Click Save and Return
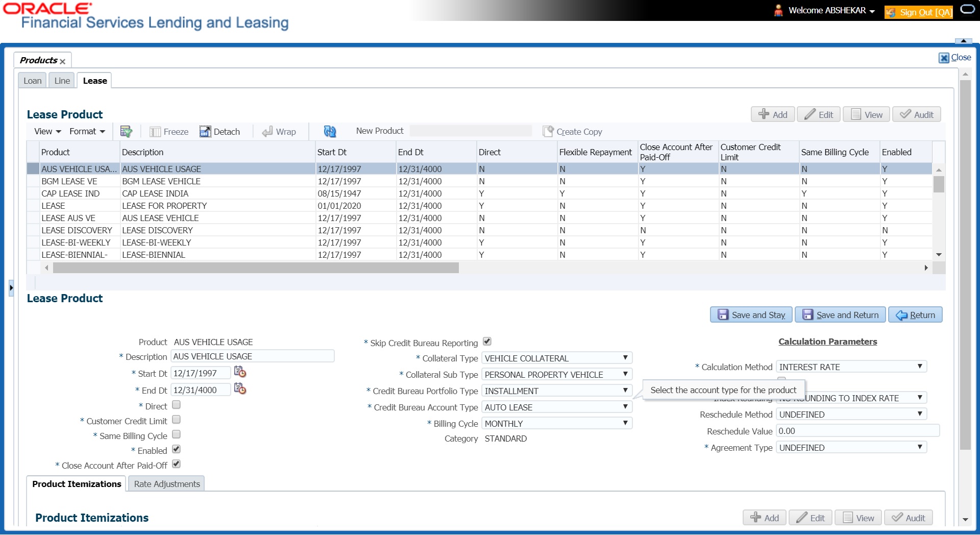980x535 pixels. coord(840,315)
